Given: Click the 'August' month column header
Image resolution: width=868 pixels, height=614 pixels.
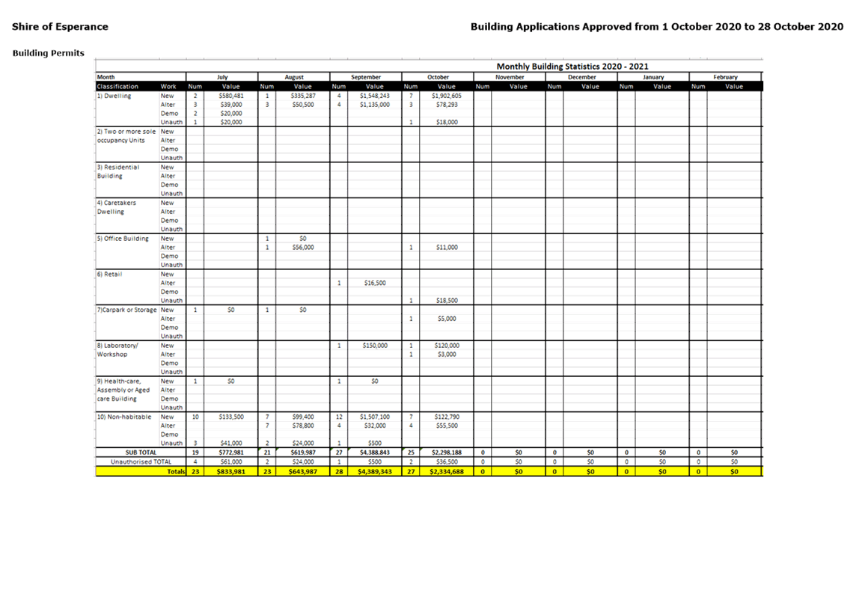Looking at the screenshot, I should [x=294, y=78].
